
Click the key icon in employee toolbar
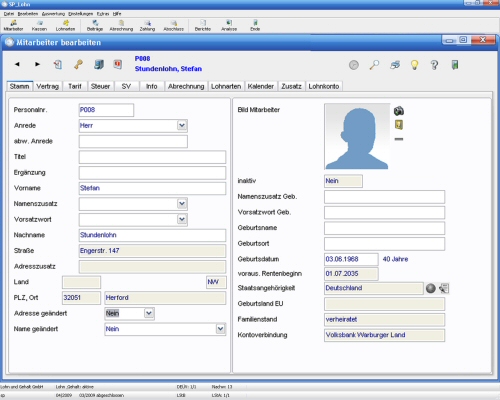tap(78, 64)
